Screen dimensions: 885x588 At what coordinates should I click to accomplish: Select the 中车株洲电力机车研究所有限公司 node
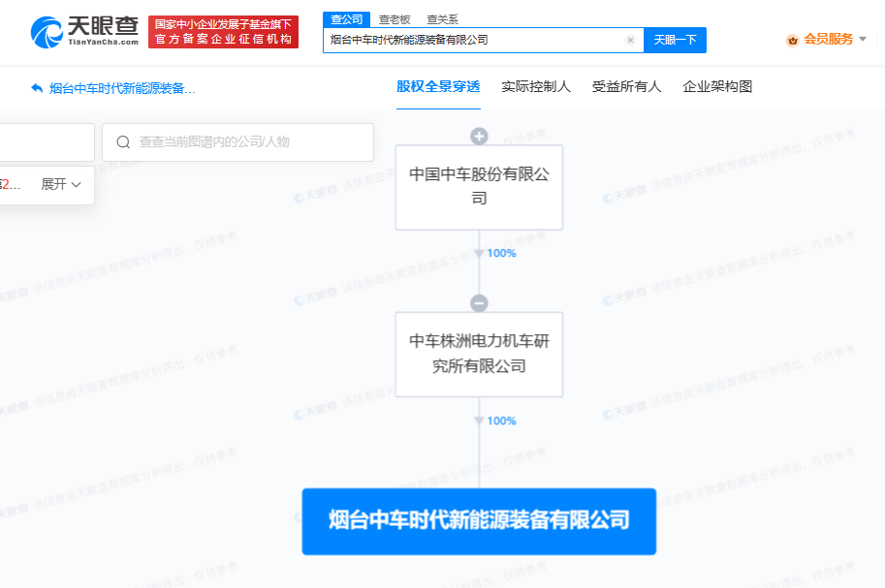click(x=479, y=355)
